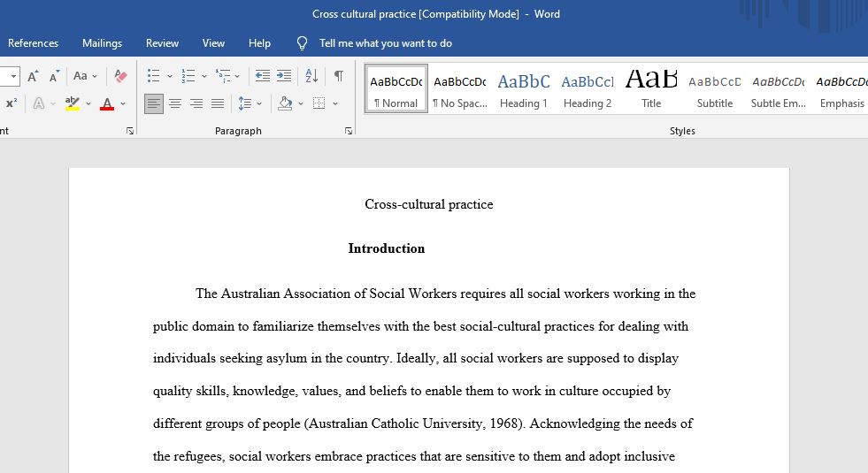Click the Multilevel List icon
Screen dimensions: 868x473
coord(223,76)
